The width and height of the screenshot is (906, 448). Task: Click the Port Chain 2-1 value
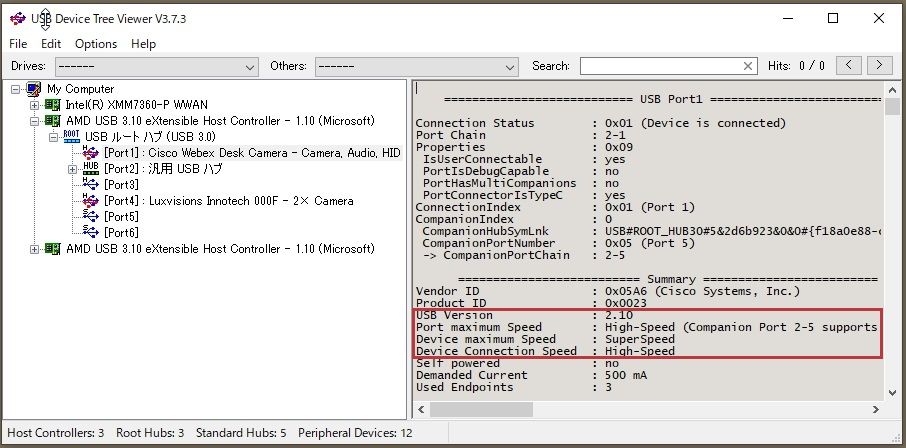pyautogui.click(x=615, y=135)
